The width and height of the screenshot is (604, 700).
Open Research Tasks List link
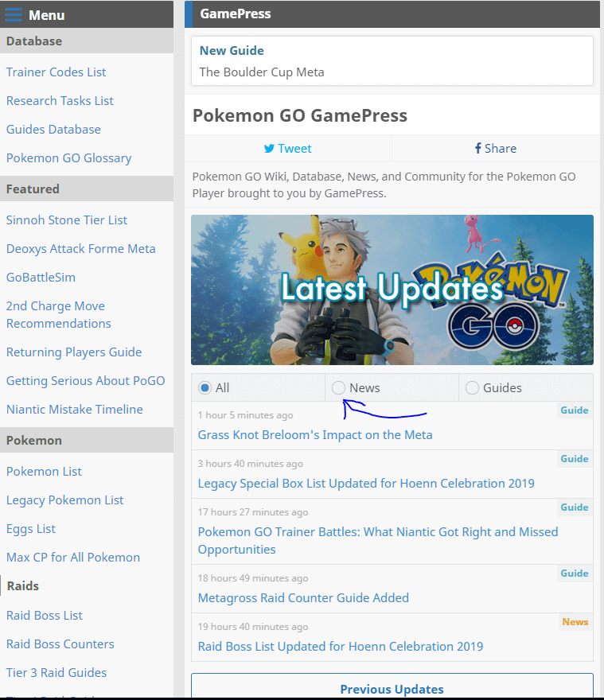[x=60, y=100]
